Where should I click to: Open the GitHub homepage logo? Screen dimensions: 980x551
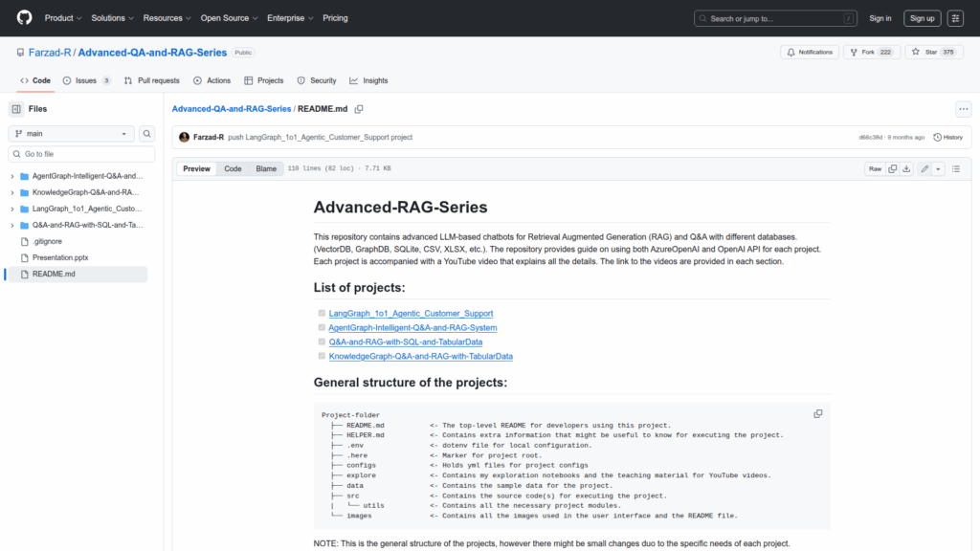click(24, 18)
